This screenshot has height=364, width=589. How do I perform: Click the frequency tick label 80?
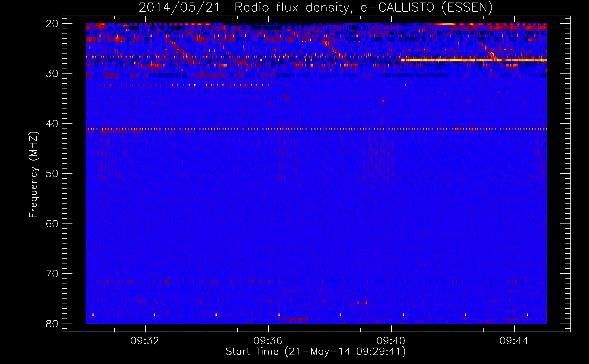pos(52,324)
